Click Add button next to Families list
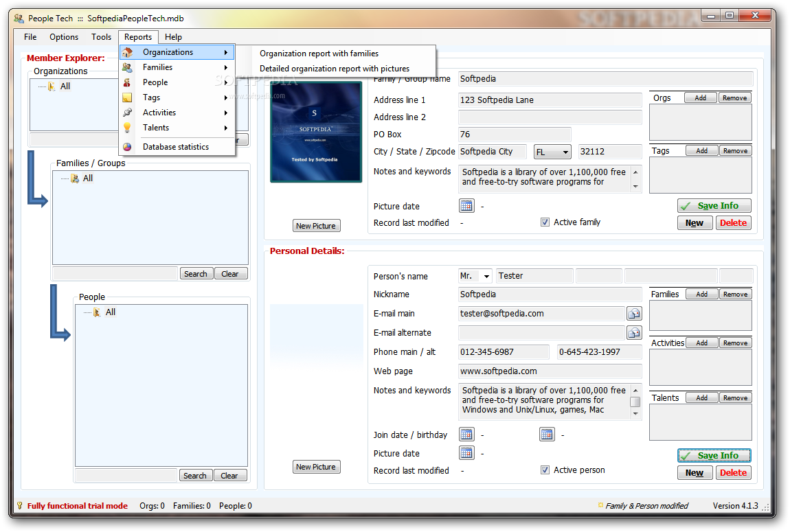The height and width of the screenshot is (532, 790). click(702, 294)
